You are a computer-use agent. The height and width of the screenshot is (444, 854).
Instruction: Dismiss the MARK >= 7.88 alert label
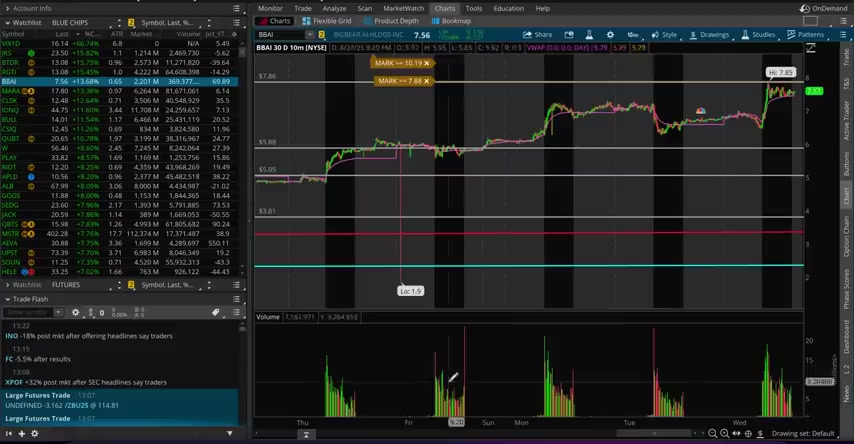426,81
